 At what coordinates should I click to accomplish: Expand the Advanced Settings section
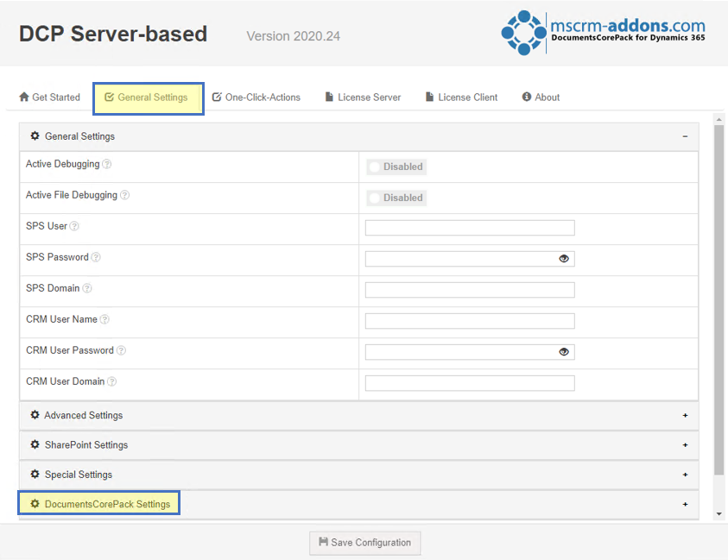point(359,415)
